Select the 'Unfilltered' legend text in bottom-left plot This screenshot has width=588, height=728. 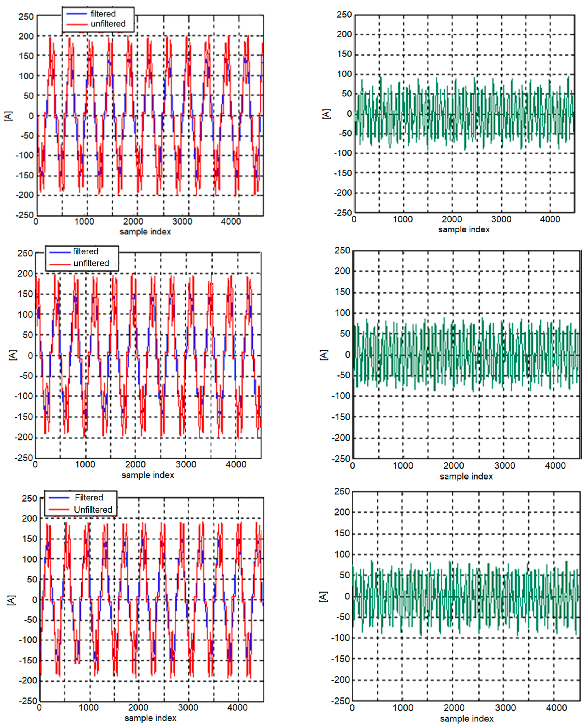pyautogui.click(x=93, y=510)
